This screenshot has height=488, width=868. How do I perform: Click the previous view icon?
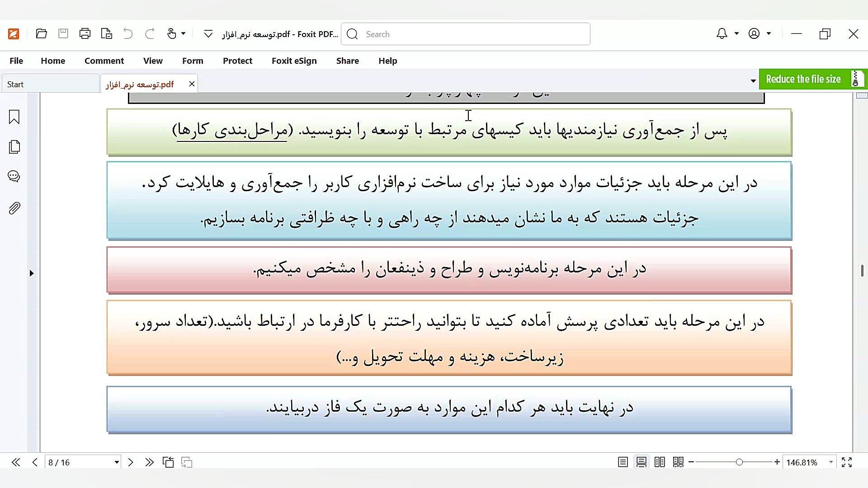pyautogui.click(x=168, y=462)
